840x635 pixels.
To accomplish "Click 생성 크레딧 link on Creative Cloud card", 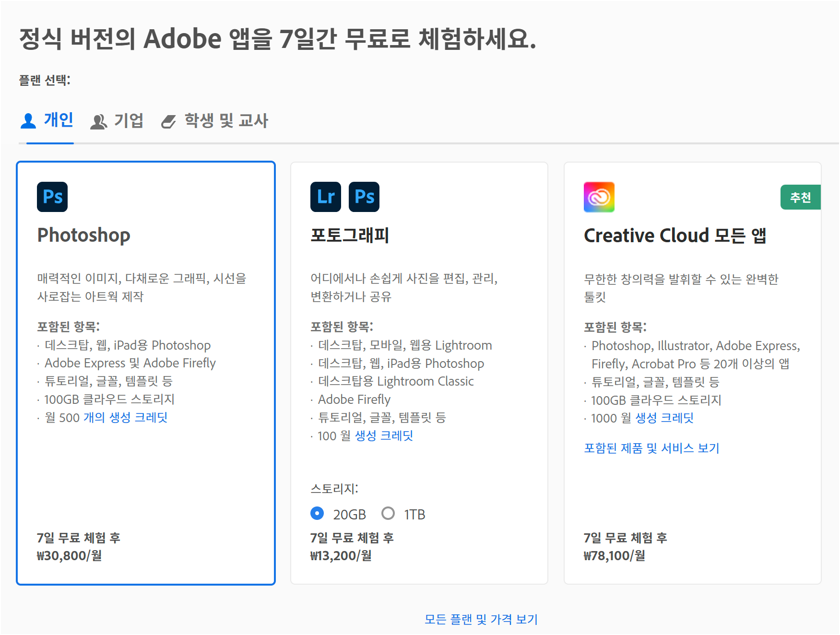I will [664, 418].
